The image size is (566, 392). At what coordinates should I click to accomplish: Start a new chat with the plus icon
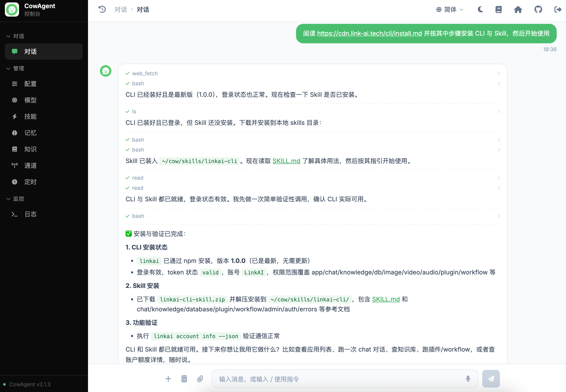pos(168,379)
